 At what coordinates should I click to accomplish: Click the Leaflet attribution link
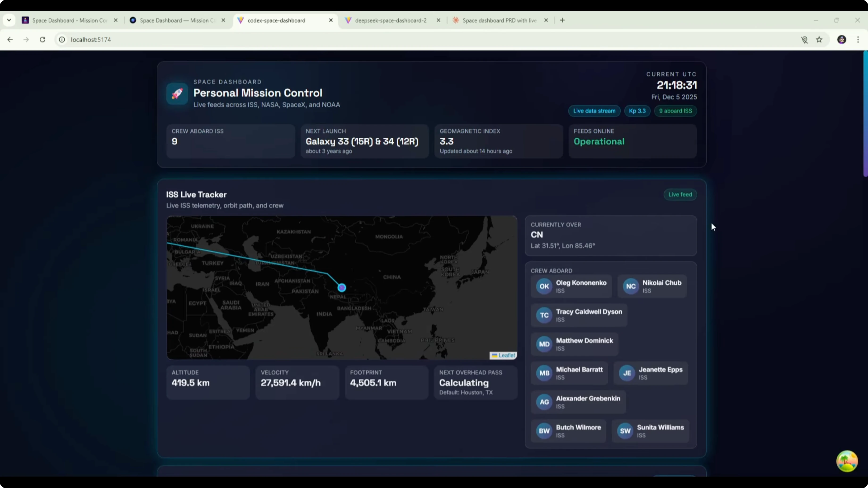point(506,355)
